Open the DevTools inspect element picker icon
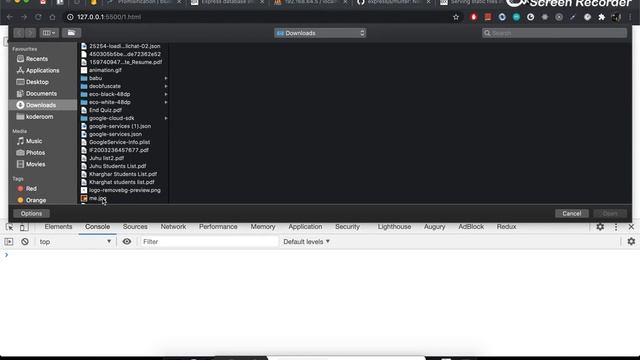 [x=10, y=227]
